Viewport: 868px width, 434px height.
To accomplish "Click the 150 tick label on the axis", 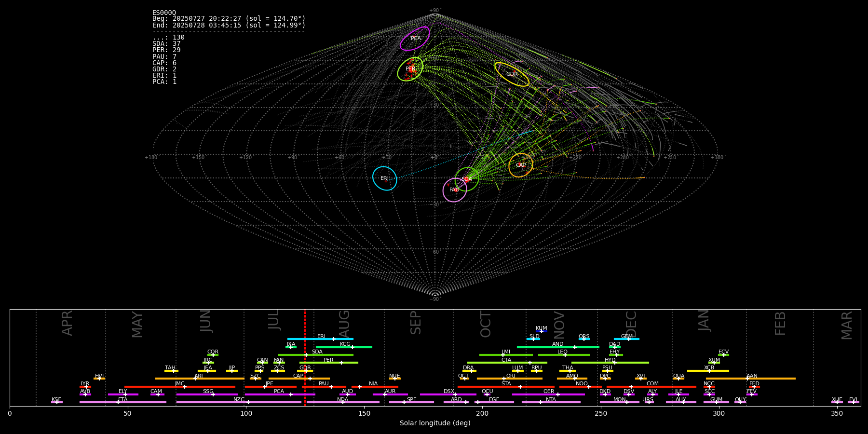I will coord(364,413).
